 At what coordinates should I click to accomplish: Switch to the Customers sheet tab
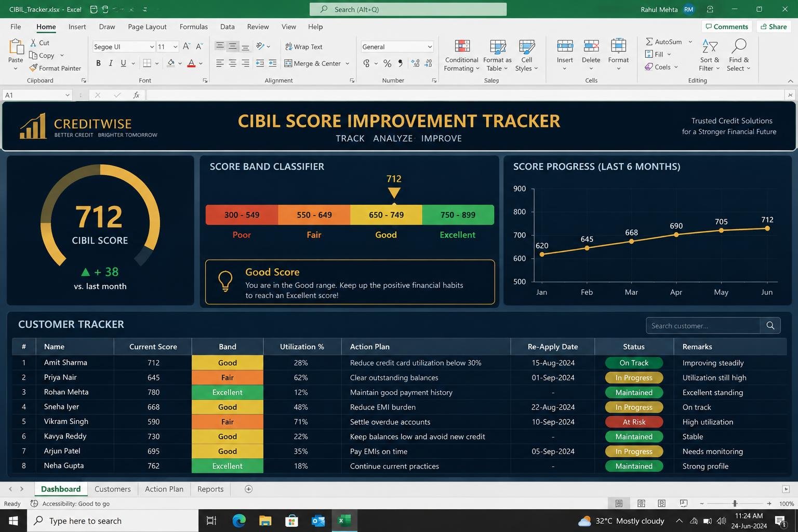(x=112, y=489)
